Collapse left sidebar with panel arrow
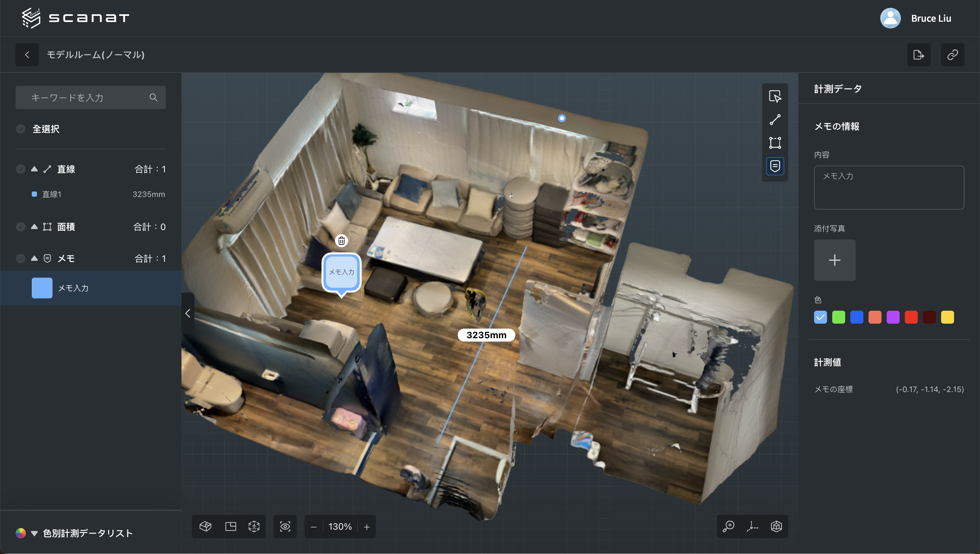Screen dimensions: 980x554 pyautogui.click(x=188, y=313)
